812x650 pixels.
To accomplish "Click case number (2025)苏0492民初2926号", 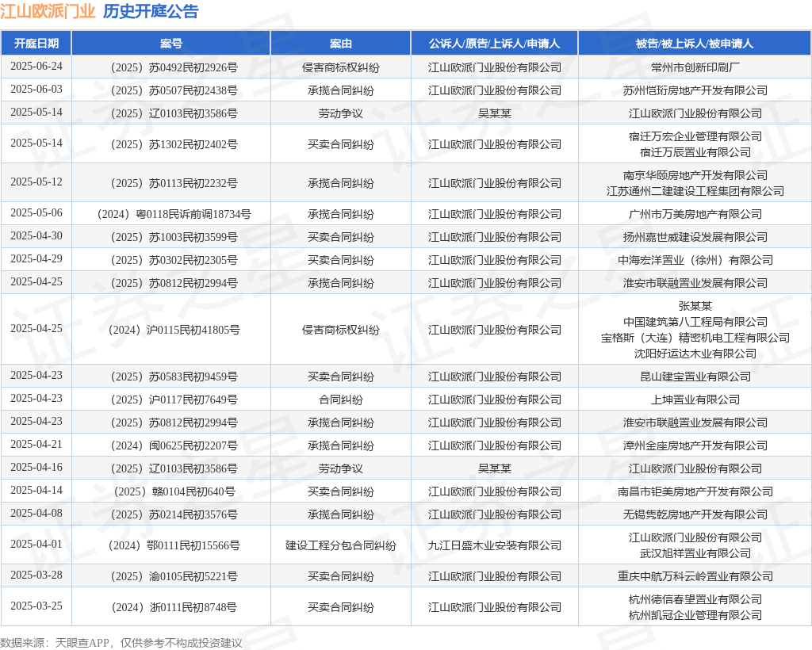I will [x=171, y=68].
